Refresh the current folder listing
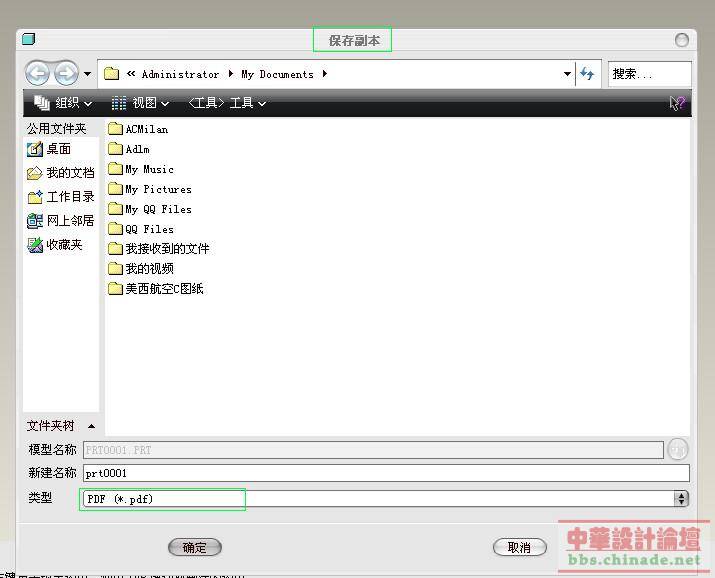 click(x=587, y=74)
